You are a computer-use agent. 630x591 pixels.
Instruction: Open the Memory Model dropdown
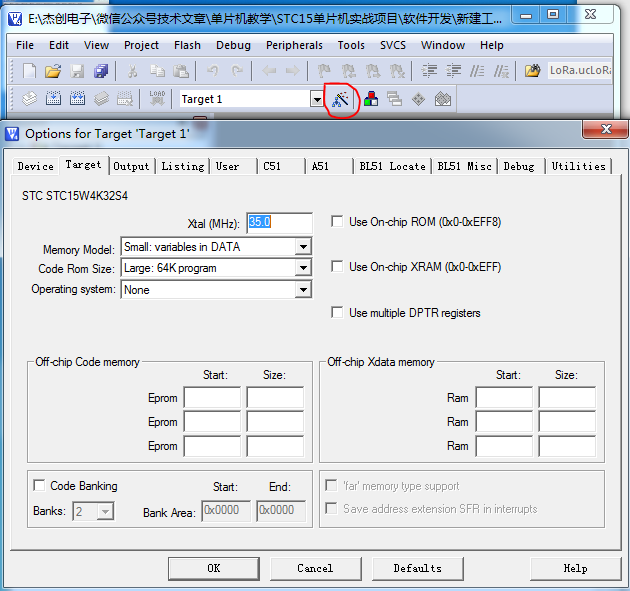(303, 246)
